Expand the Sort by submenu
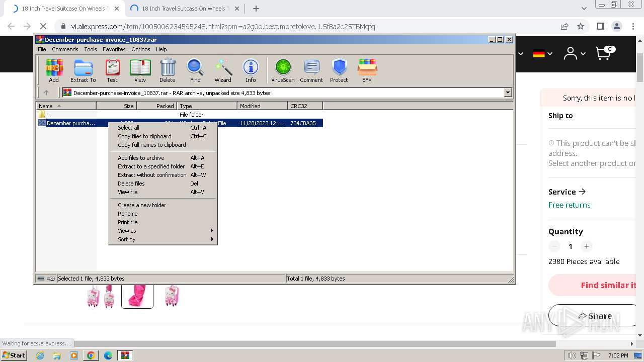Viewport: 644px width, 362px height. click(163, 239)
